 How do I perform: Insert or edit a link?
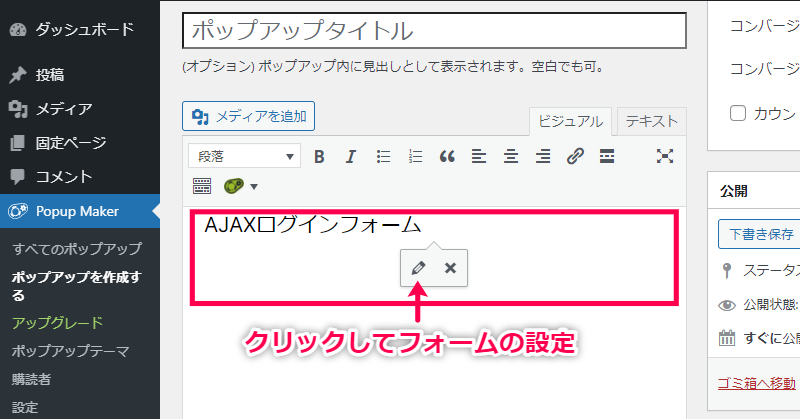(575, 156)
